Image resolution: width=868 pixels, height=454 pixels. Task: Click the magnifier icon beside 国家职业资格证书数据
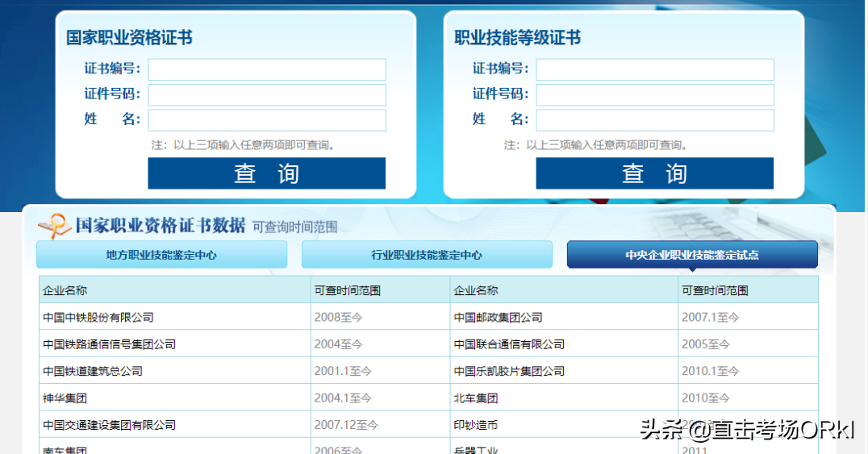(54, 225)
